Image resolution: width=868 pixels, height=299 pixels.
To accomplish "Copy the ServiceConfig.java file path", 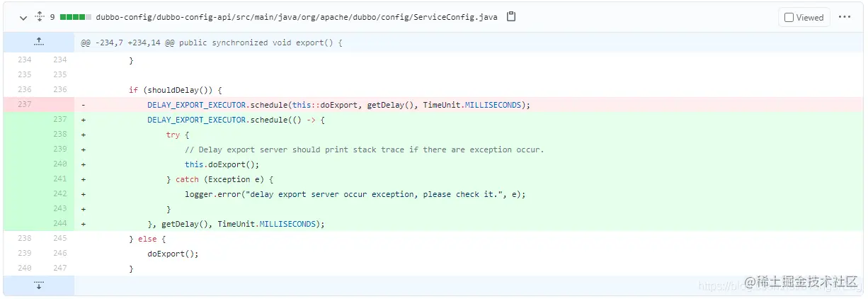I will 511,17.
